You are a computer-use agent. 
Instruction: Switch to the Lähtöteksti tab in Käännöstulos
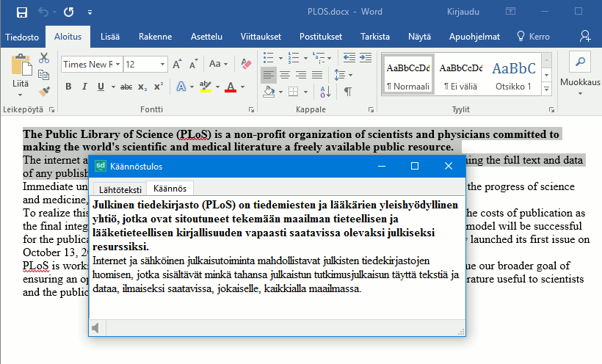tap(120, 189)
